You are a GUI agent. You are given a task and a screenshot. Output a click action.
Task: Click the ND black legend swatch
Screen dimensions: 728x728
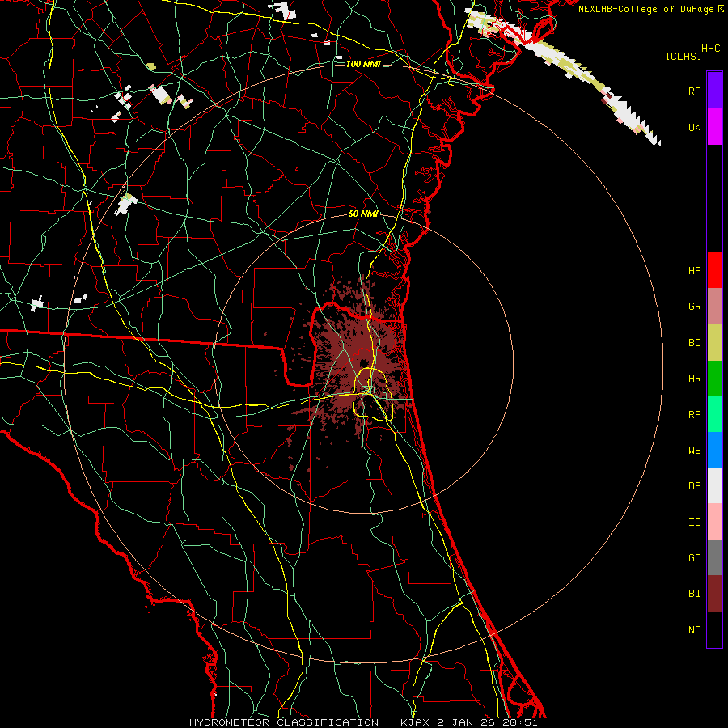[x=714, y=629]
